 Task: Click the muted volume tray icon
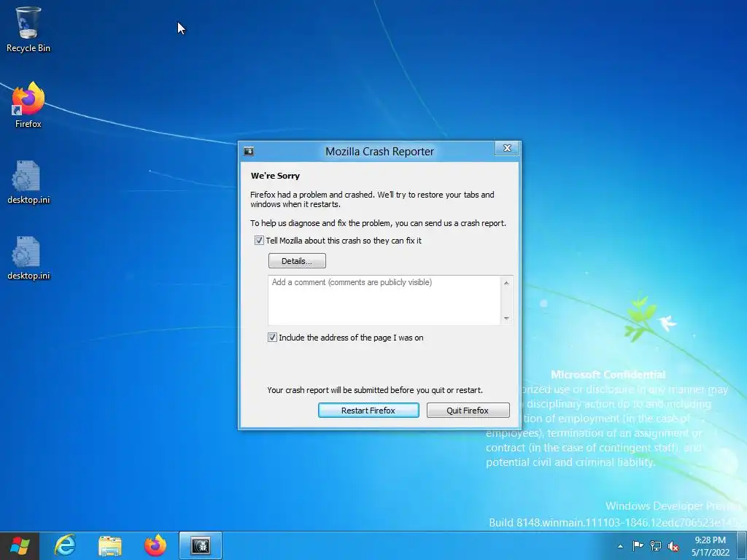[x=673, y=545]
